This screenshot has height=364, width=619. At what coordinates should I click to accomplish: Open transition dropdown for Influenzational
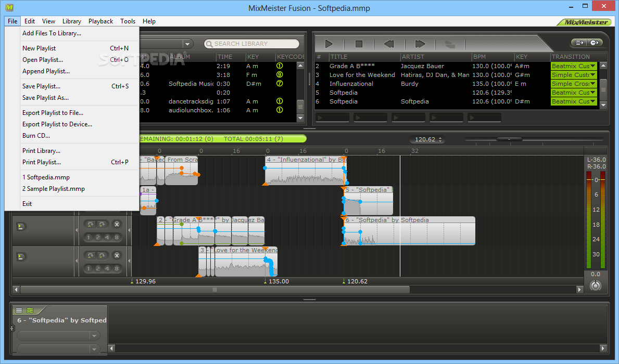[592, 84]
